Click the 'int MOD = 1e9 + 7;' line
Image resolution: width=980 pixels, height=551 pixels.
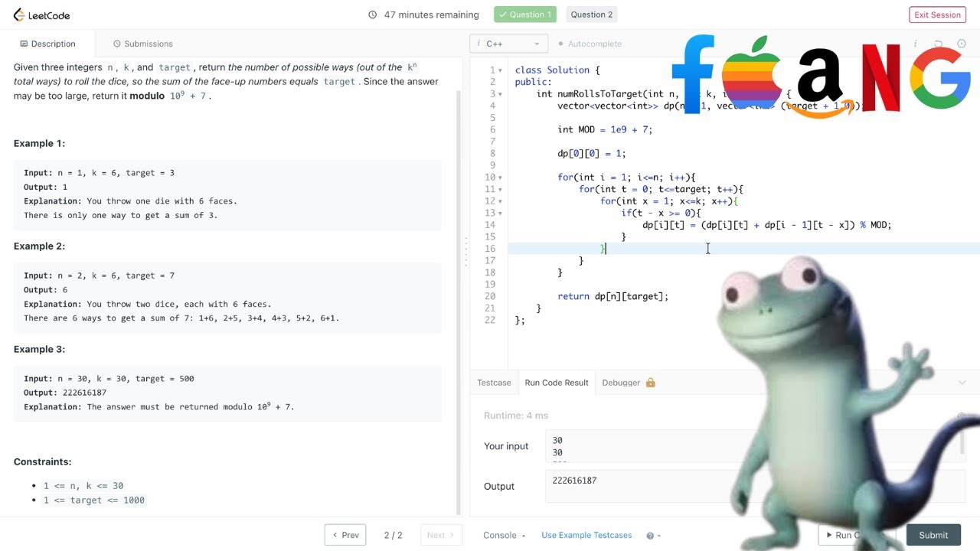pyautogui.click(x=605, y=129)
